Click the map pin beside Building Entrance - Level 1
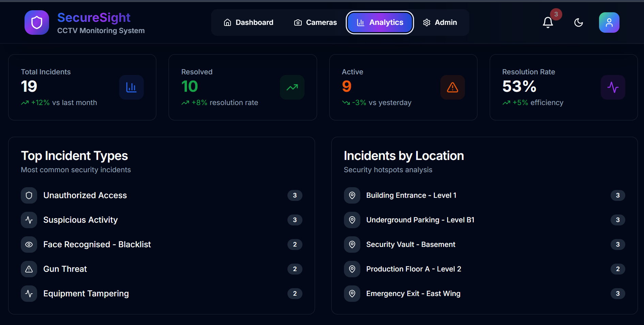This screenshot has width=644, height=325. click(352, 195)
